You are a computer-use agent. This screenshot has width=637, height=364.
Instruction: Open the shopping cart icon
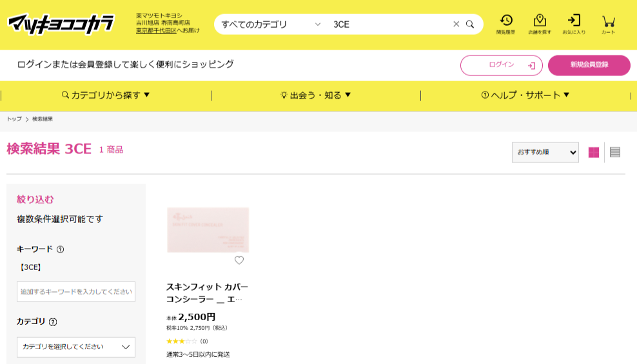[608, 24]
